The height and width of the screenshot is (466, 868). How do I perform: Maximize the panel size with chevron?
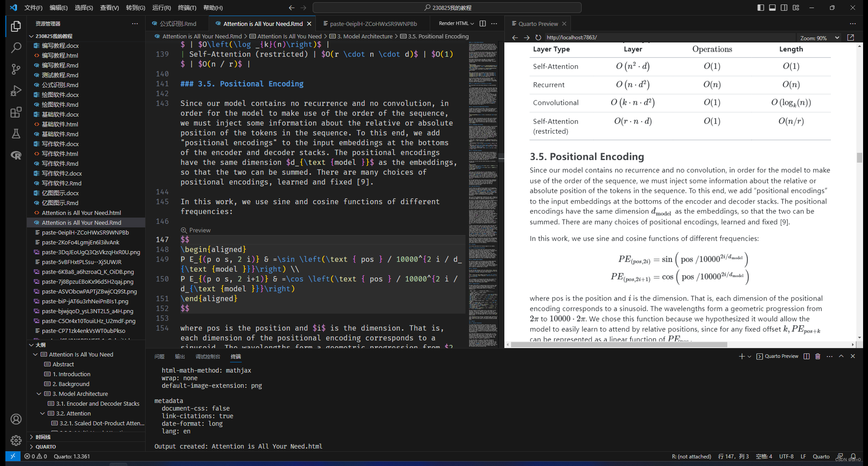click(x=841, y=356)
